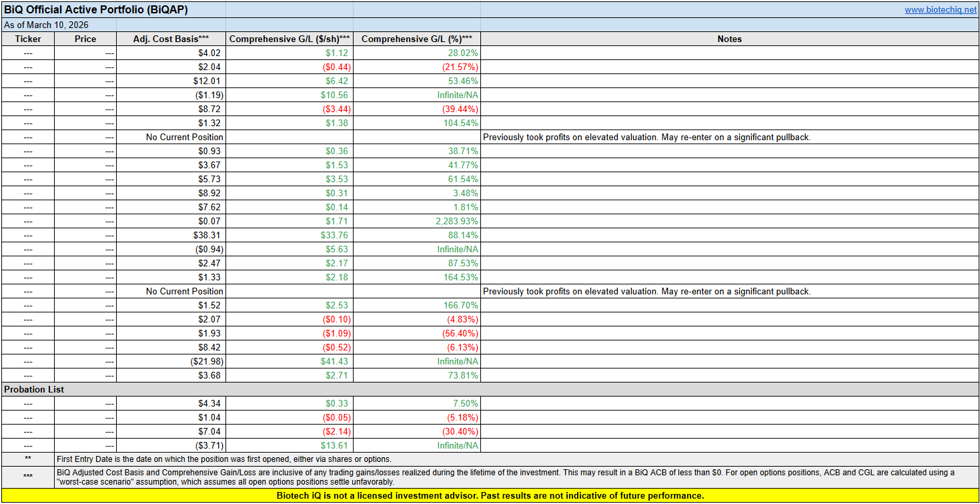Click the Comprehensive G/L (%) header
The width and height of the screenshot is (980, 504).
416,39
